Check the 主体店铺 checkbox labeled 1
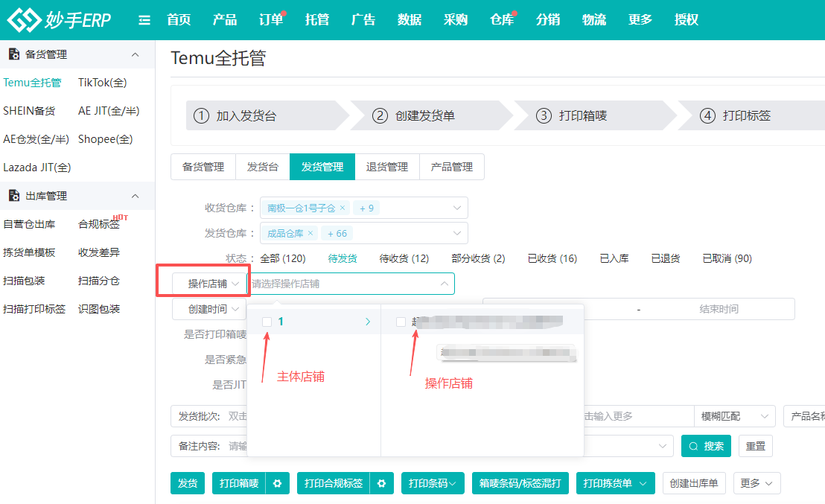Screen dimensions: 825x504 (x=267, y=321)
